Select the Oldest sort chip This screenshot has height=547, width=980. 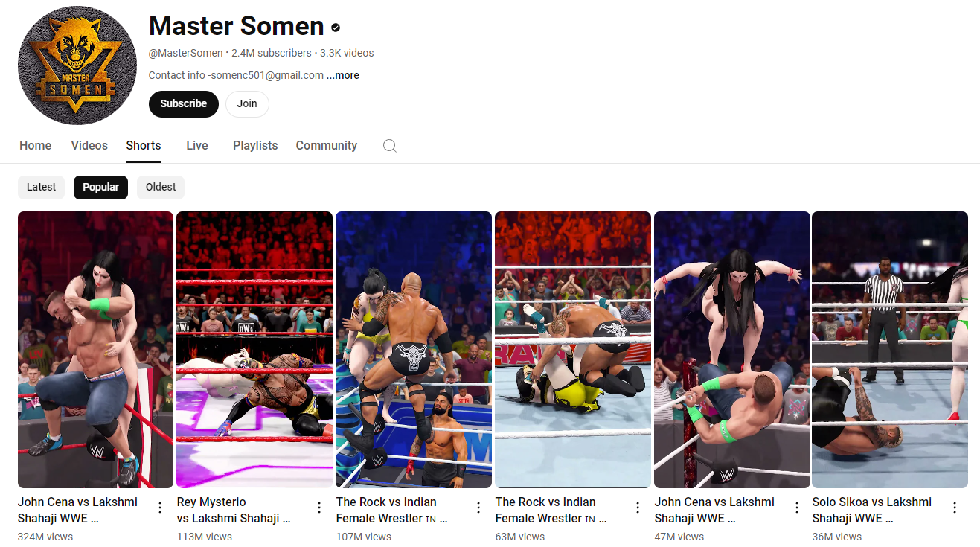pos(161,187)
